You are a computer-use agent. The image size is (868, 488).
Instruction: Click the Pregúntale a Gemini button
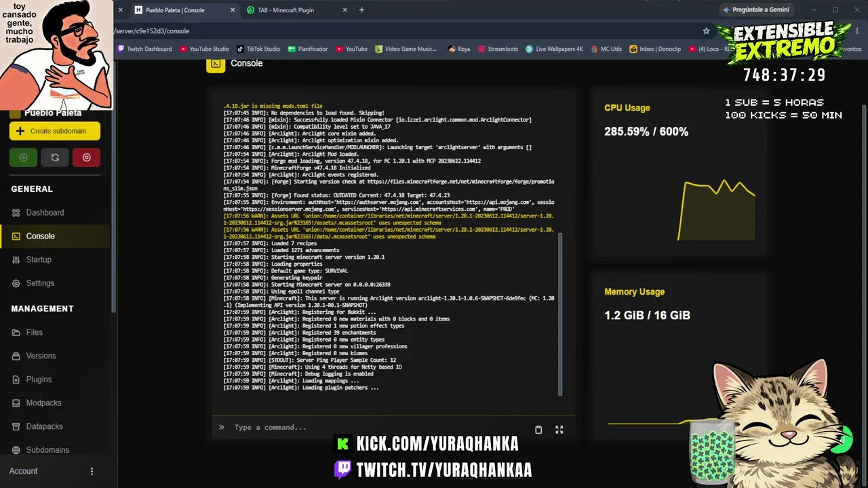(x=756, y=10)
